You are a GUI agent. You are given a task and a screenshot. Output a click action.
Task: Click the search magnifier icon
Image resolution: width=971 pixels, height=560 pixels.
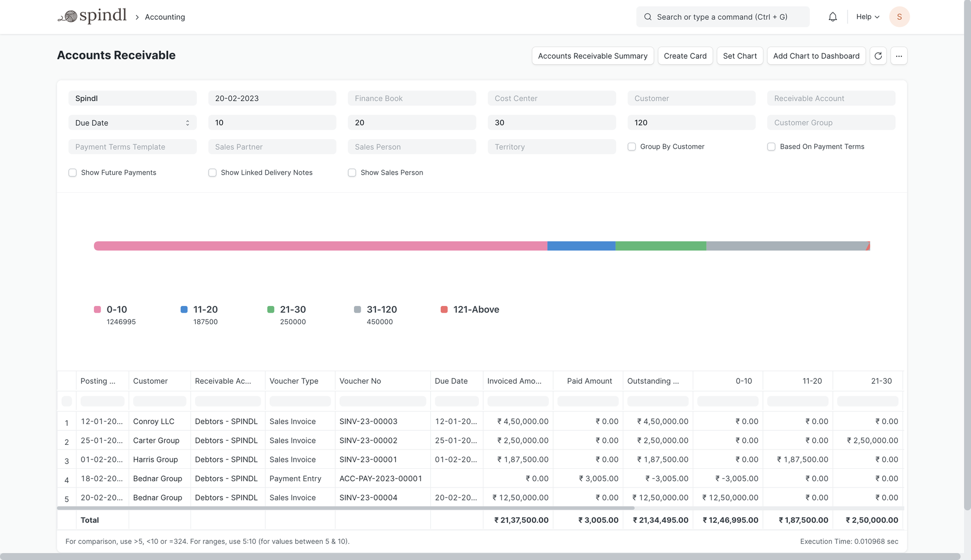(648, 17)
